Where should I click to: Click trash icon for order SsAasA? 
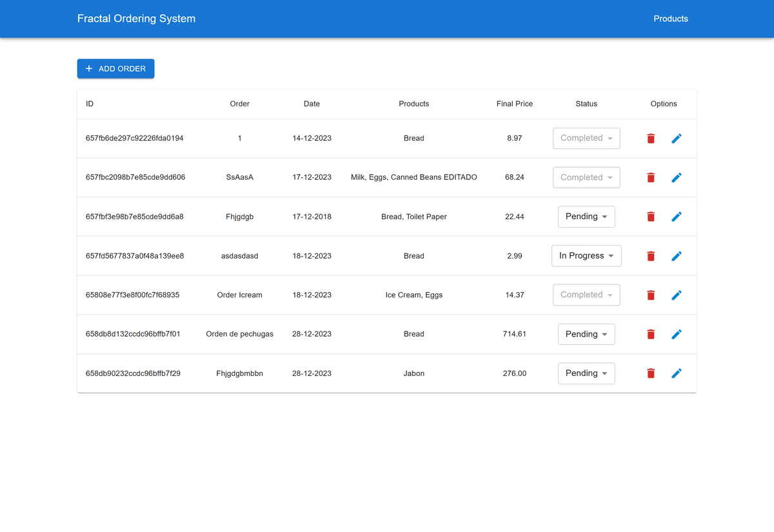(x=651, y=177)
